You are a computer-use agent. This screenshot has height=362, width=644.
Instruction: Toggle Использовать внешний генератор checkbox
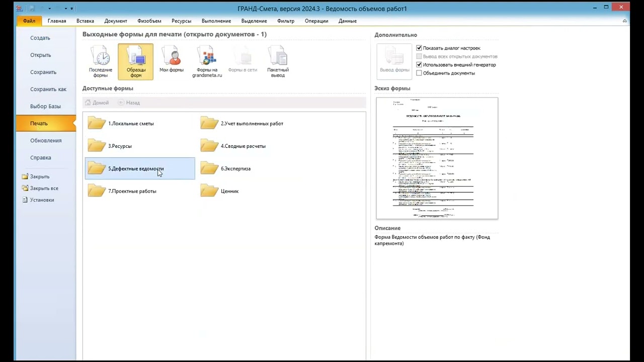pos(419,65)
